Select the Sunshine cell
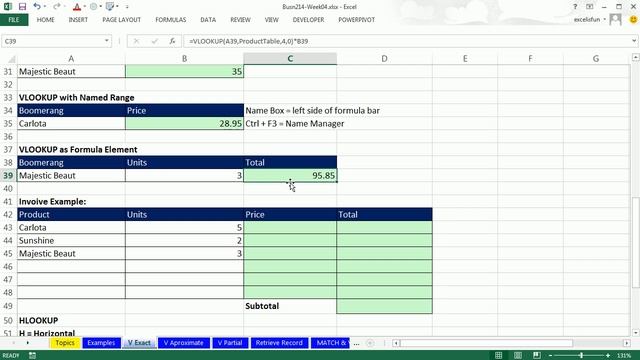Image resolution: width=640 pixels, height=360 pixels. (71, 240)
